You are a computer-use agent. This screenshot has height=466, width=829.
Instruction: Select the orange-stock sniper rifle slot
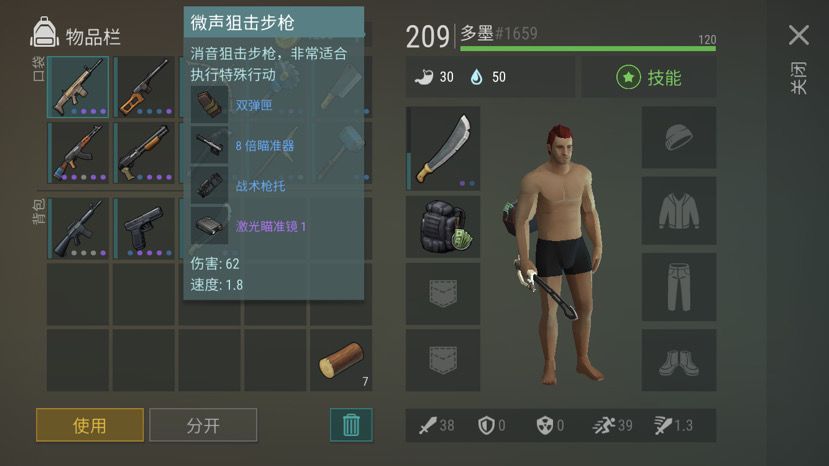tap(144, 87)
